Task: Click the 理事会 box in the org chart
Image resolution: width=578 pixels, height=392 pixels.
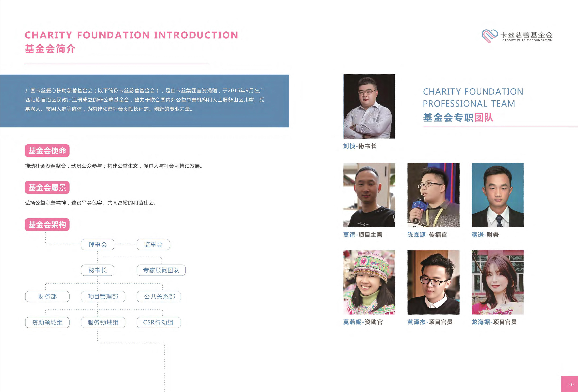Action: coord(97,245)
